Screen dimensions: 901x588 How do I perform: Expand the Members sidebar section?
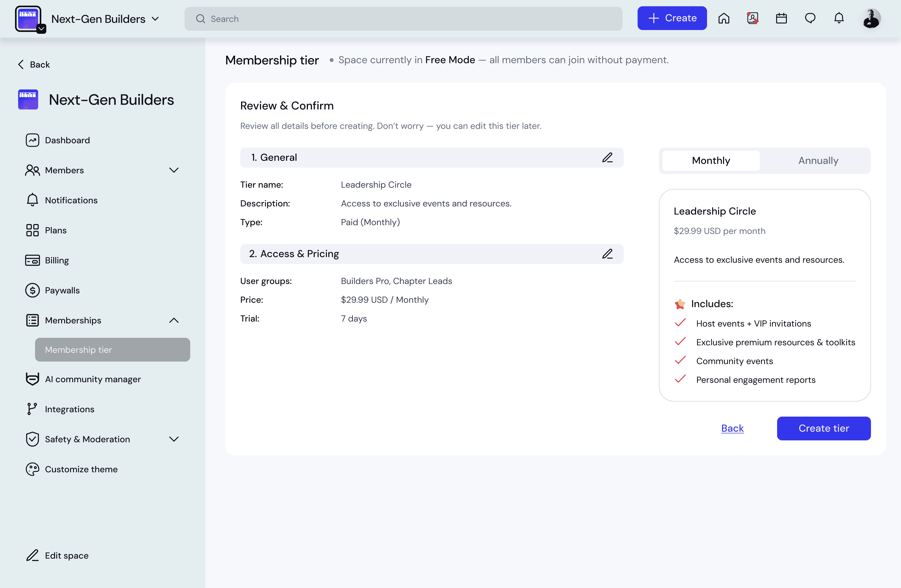tap(174, 170)
